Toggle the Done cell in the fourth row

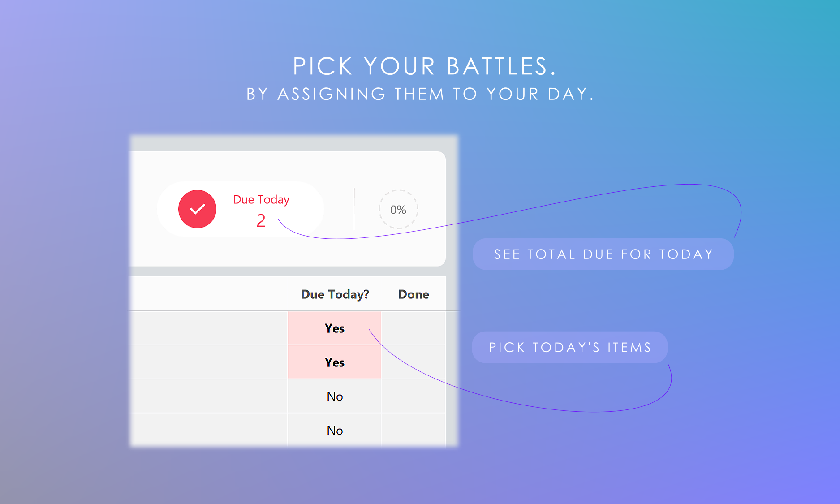pyautogui.click(x=413, y=431)
